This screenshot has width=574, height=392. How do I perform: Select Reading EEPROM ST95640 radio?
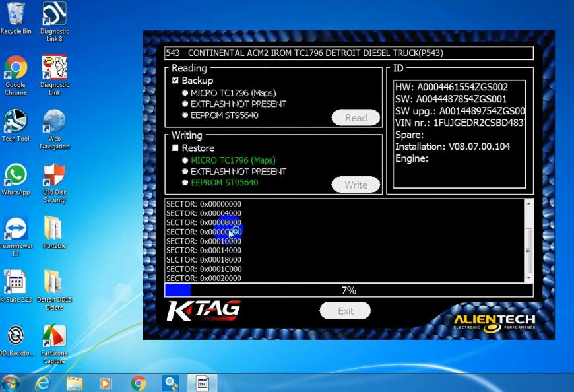185,115
